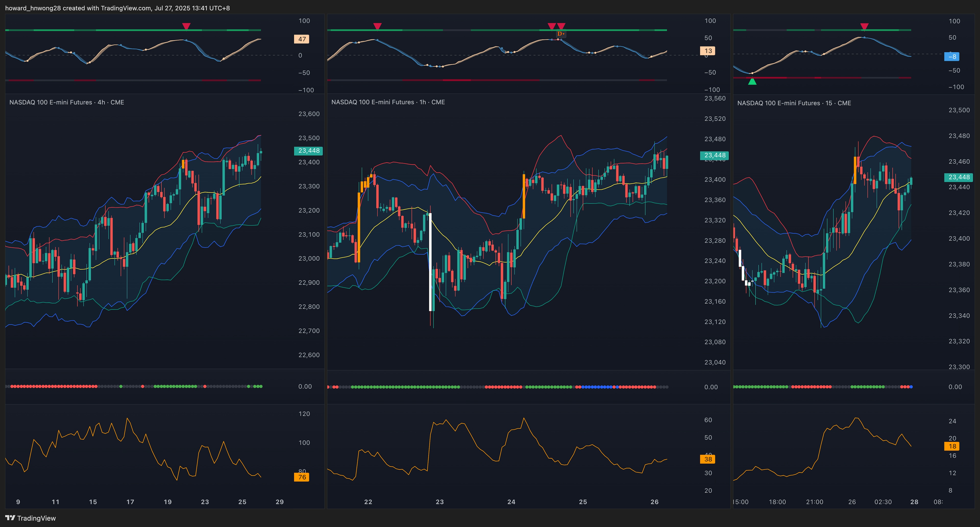Click the 22,800 price axis label

click(x=309, y=306)
